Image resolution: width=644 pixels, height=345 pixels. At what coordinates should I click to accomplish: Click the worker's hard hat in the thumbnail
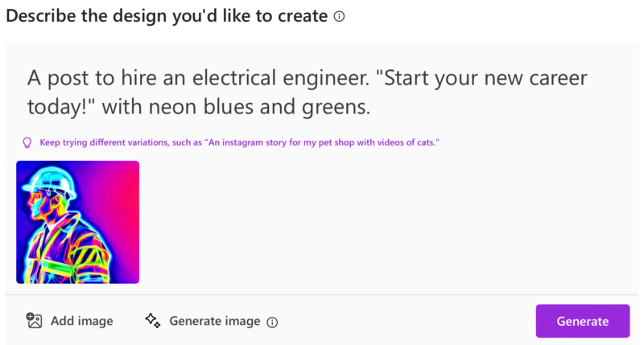click(55, 180)
